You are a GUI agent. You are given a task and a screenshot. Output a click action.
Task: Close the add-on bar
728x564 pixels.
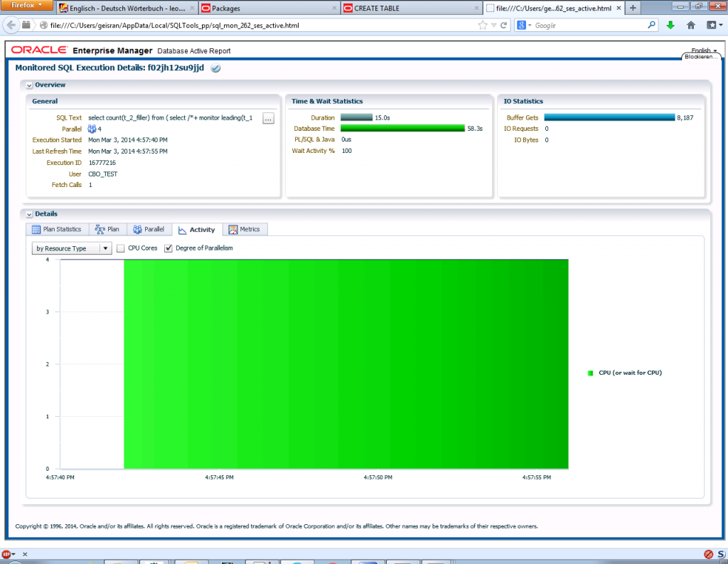pos(25,554)
